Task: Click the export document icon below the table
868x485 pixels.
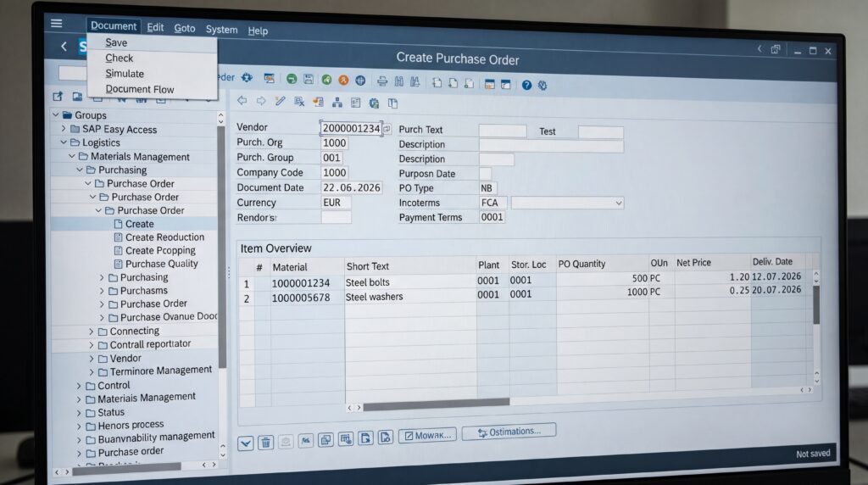Action: tap(365, 438)
